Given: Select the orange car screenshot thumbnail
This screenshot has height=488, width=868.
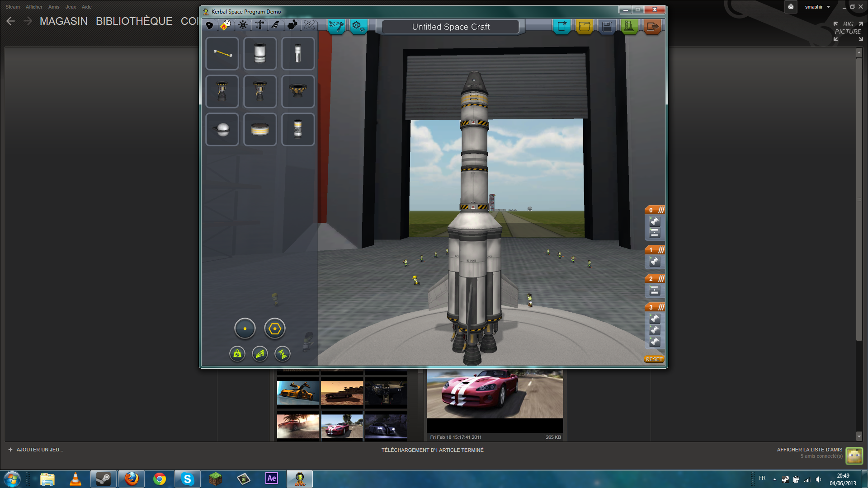Looking at the screenshot, I should click(298, 392).
